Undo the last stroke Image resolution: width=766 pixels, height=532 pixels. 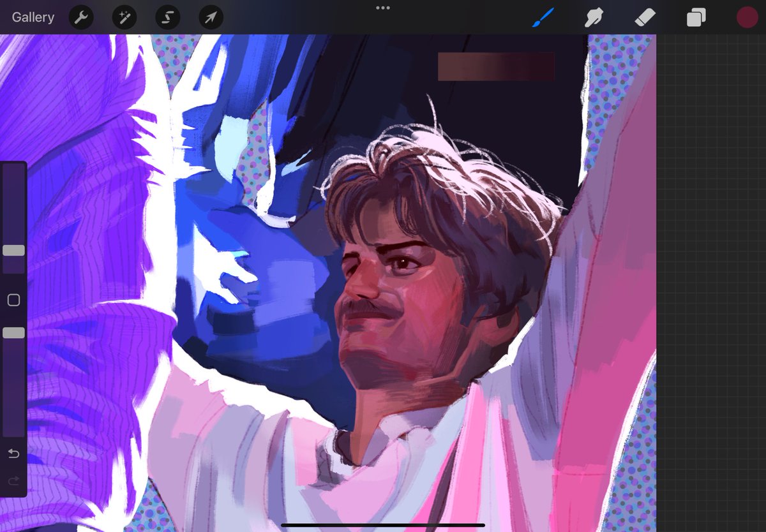tap(13, 454)
